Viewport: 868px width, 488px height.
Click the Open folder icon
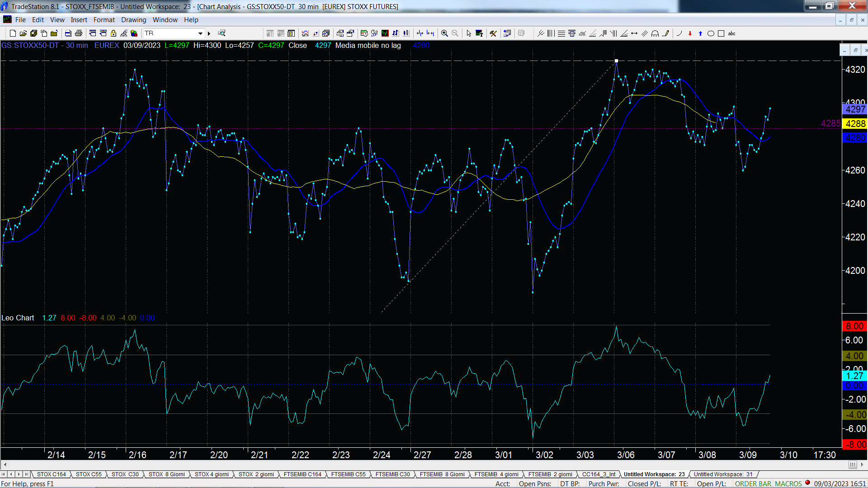23,33
